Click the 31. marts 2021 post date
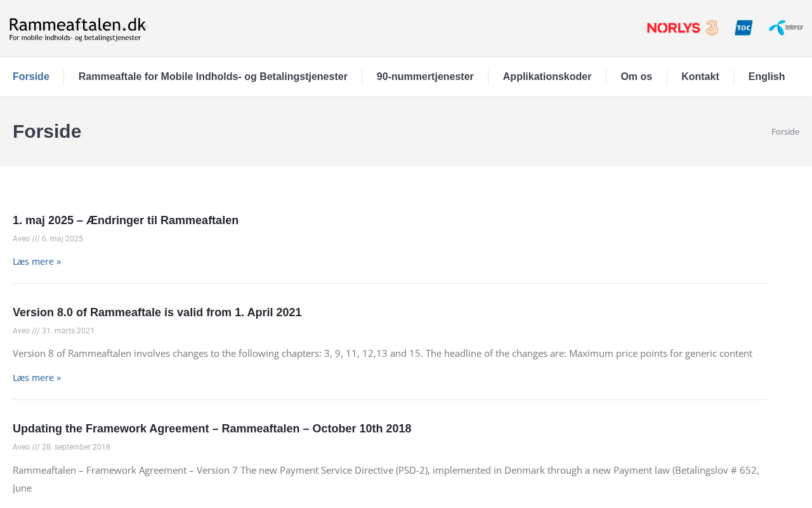This screenshot has width=812, height=508. tap(68, 331)
